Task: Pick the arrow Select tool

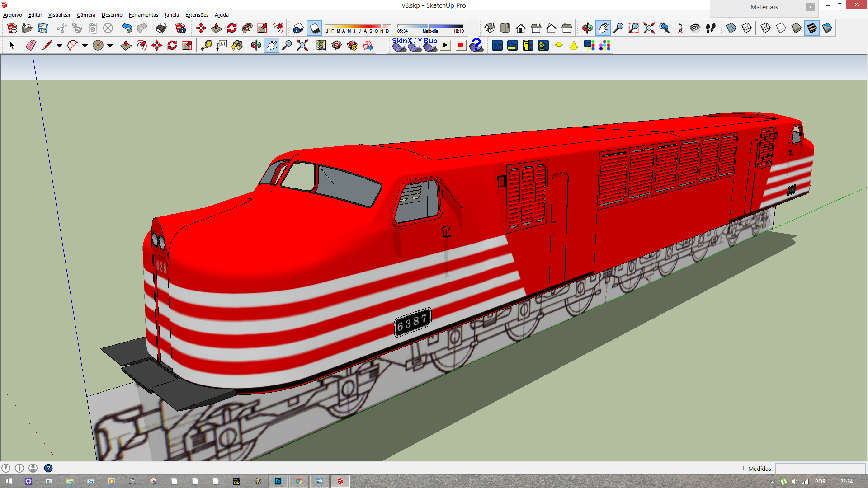Action: pyautogui.click(x=12, y=45)
